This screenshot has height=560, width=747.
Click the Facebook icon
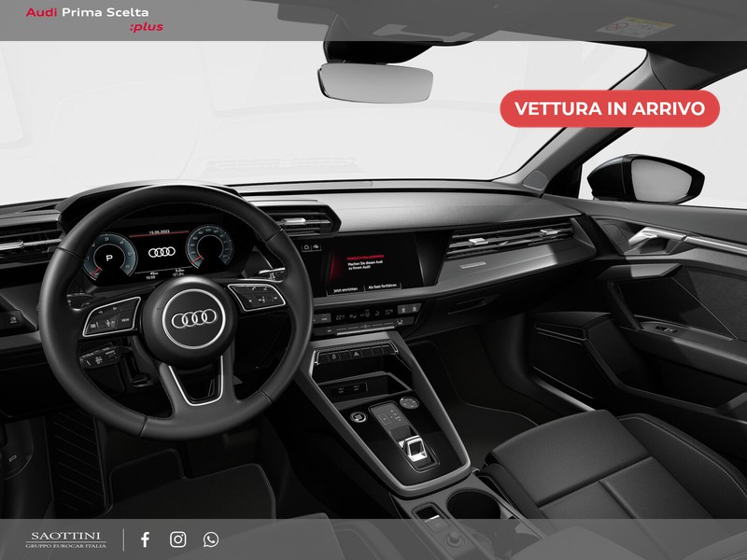pos(146,539)
